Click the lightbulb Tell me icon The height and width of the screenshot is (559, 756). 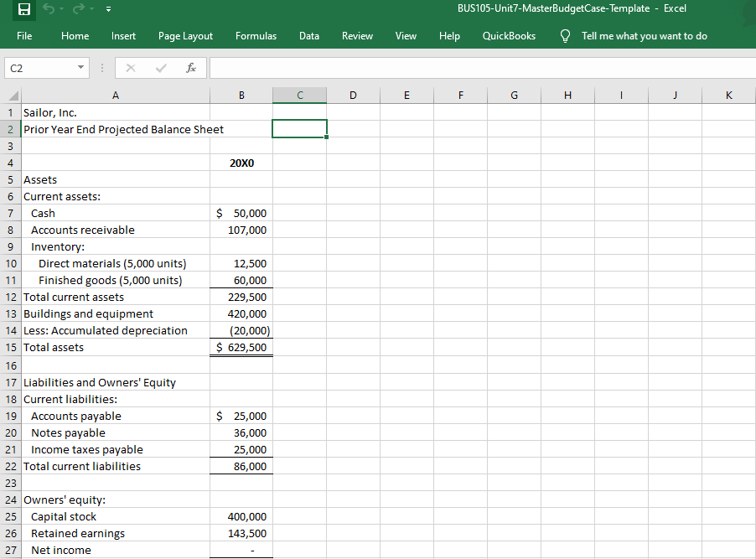[566, 36]
